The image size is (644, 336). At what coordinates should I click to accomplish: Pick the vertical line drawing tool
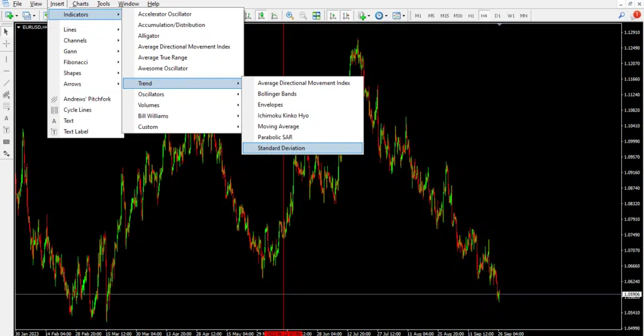[6, 59]
